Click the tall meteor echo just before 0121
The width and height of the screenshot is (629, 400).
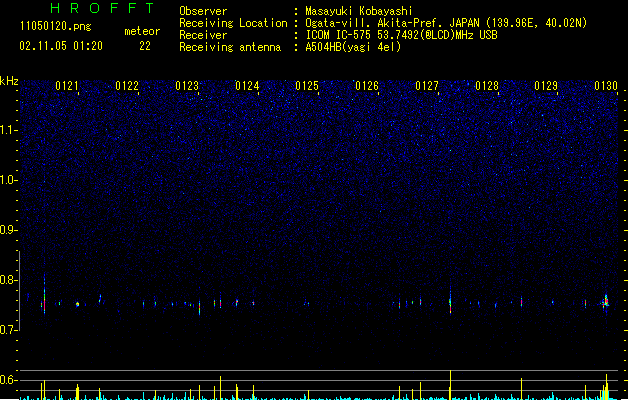44,295
